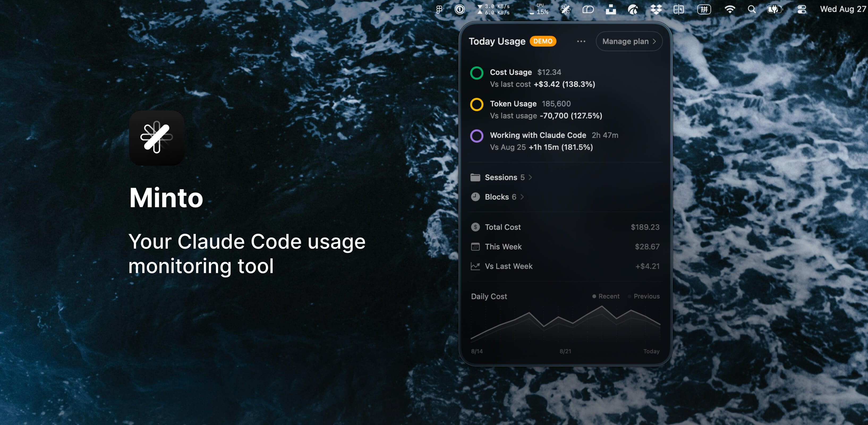Image resolution: width=868 pixels, height=425 pixels.
Task: Click the Sessions folder icon
Action: 475,177
